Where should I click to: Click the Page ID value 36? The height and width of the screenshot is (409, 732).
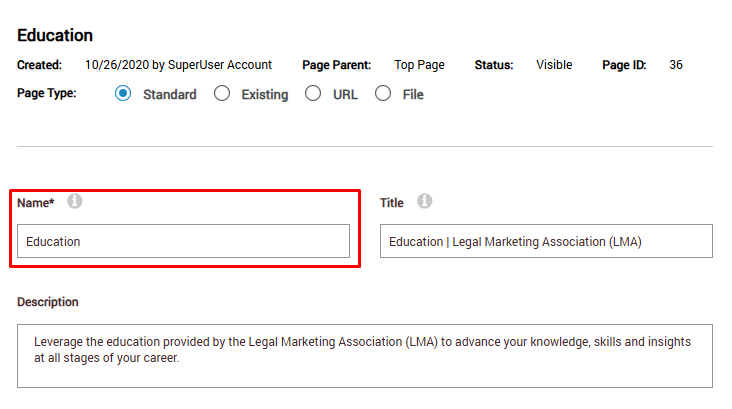(676, 65)
